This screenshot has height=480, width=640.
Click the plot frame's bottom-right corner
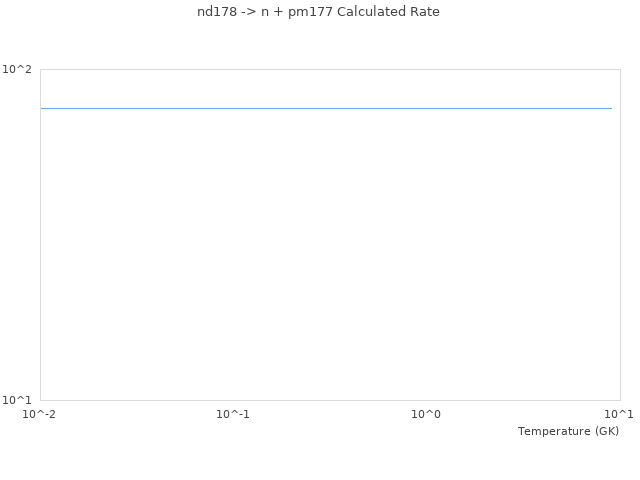coord(620,400)
